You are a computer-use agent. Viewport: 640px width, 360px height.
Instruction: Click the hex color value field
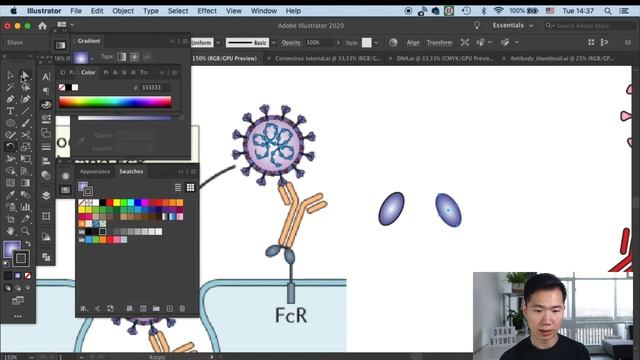[155, 87]
